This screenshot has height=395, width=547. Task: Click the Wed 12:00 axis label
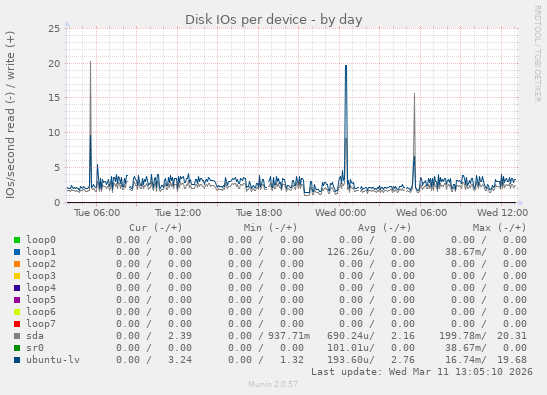click(x=502, y=213)
